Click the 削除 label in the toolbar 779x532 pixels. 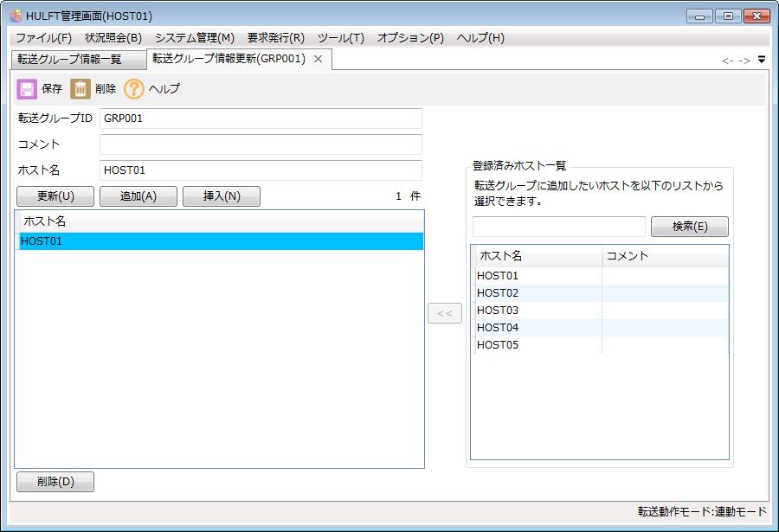106,89
